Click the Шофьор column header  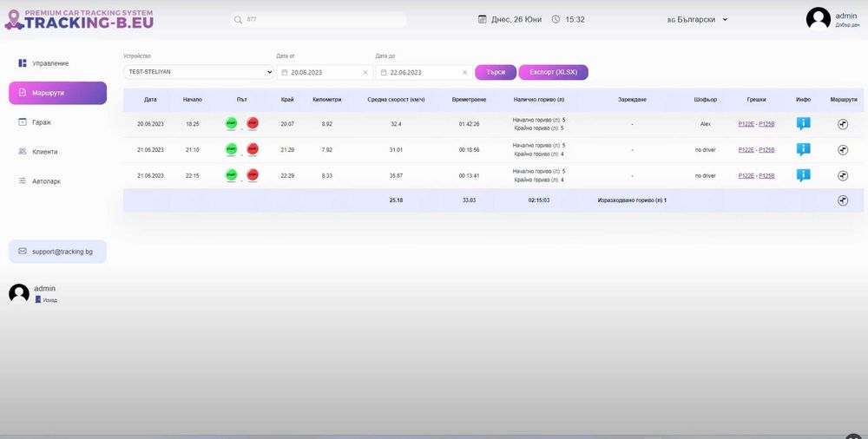[x=705, y=100]
